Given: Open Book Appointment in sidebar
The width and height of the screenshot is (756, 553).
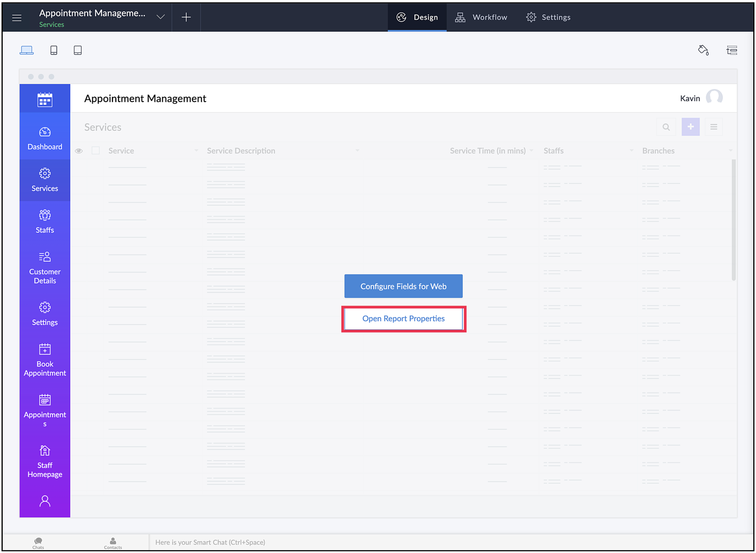Looking at the screenshot, I should pos(45,360).
